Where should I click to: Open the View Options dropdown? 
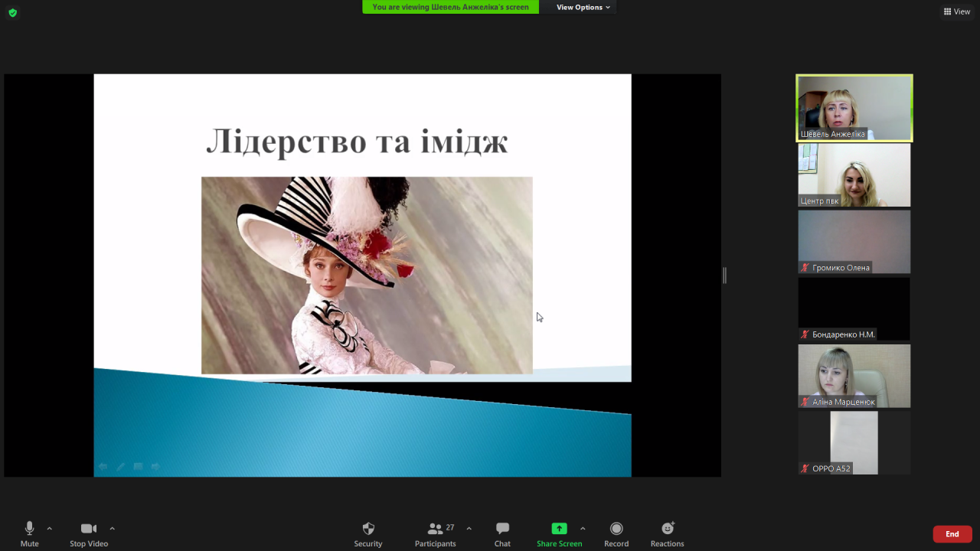583,8
